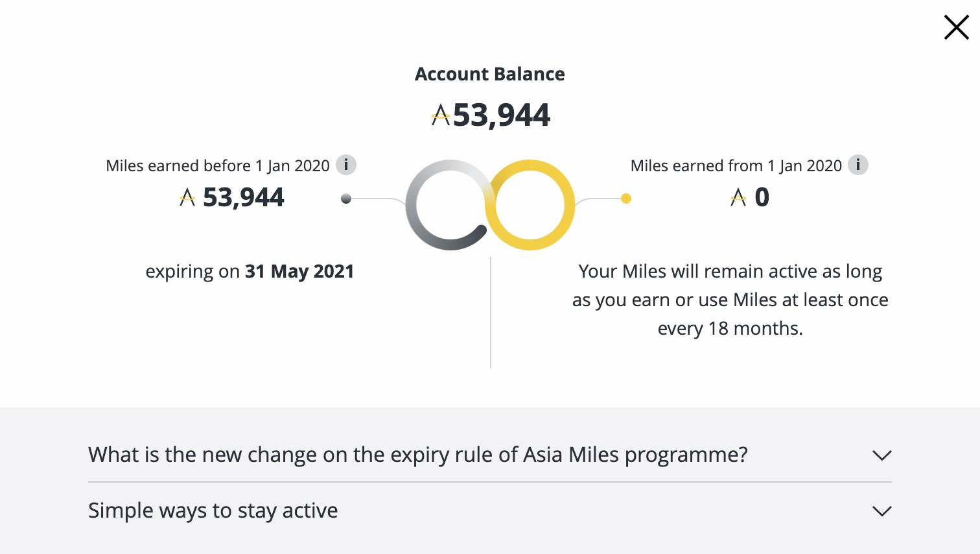
Task: Click info icon for miles earned from 2020
Action: coord(858,165)
